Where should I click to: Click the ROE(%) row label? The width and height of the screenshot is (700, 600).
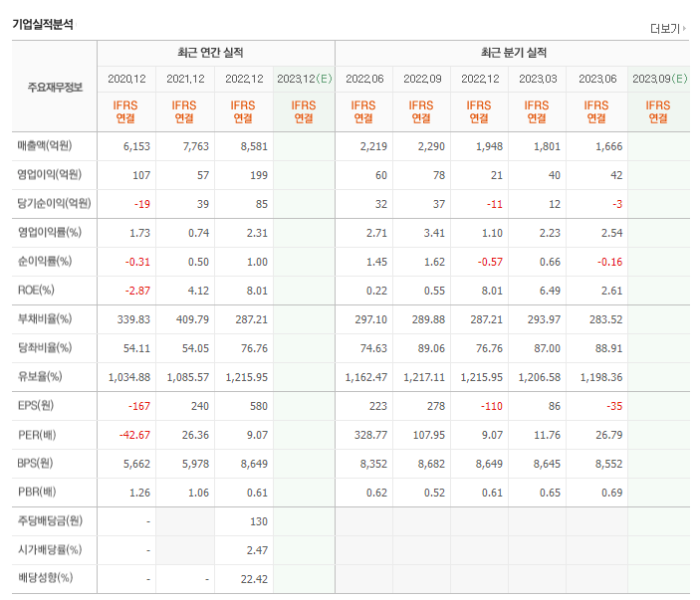[x=36, y=290]
